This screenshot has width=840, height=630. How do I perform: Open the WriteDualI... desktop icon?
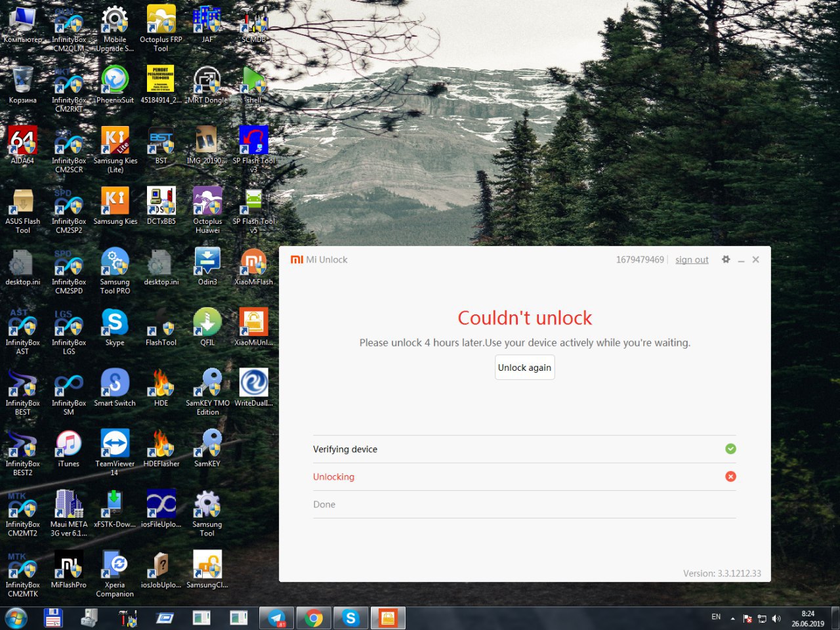(x=253, y=388)
